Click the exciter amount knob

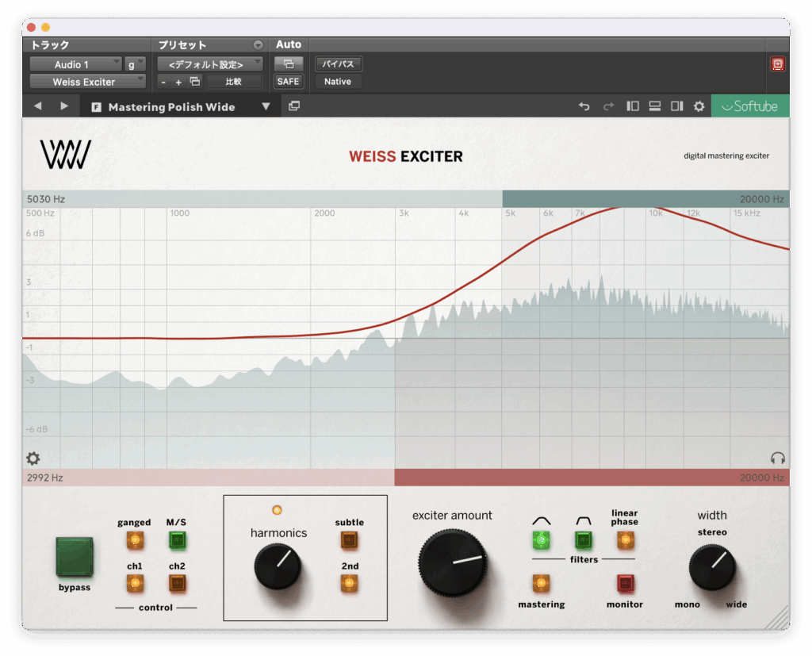click(x=453, y=562)
